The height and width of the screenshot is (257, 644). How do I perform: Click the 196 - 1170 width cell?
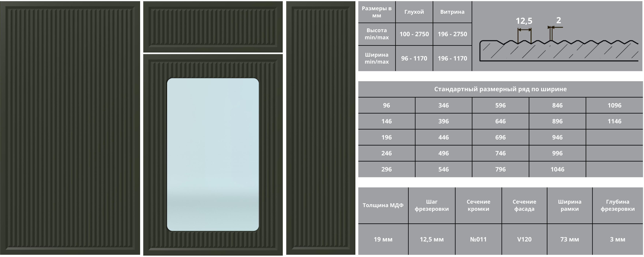pyautogui.click(x=452, y=58)
